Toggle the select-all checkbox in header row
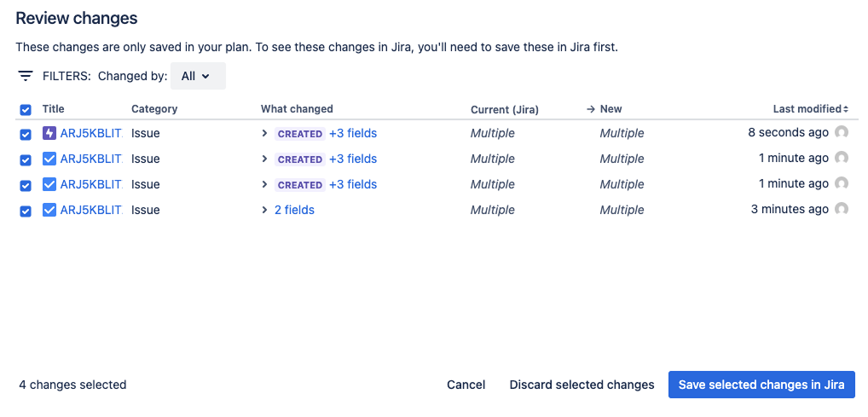 pos(26,110)
